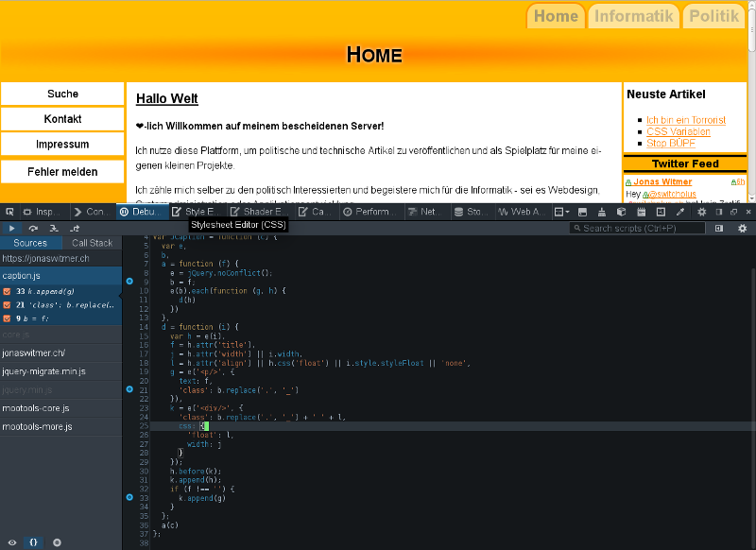Screen dimensions: 756x550
Task: Open the iframe selector dropdown
Action: pos(559,211)
